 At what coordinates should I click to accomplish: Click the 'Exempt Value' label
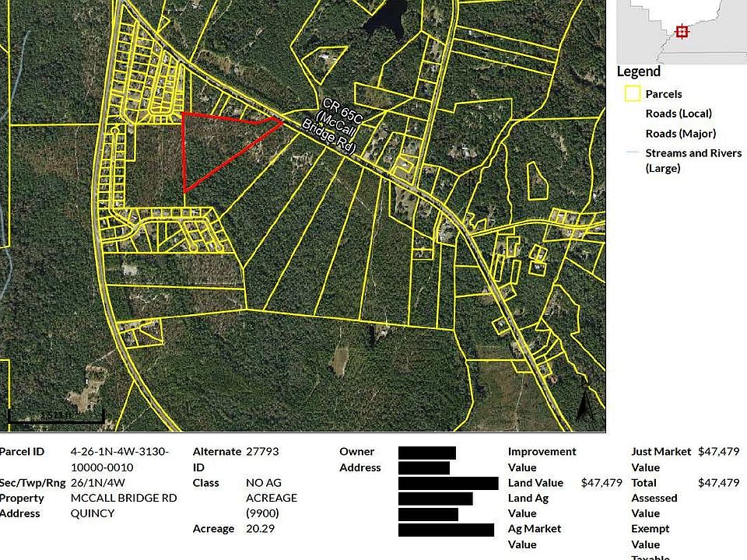click(x=651, y=536)
